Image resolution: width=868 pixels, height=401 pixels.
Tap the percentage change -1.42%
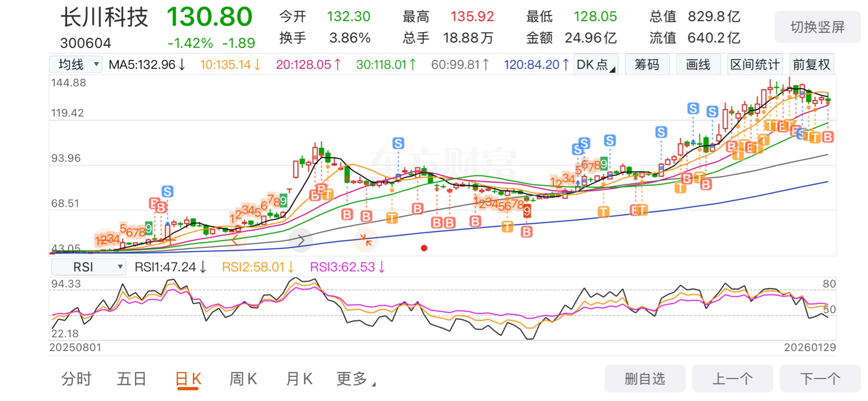coord(190,43)
